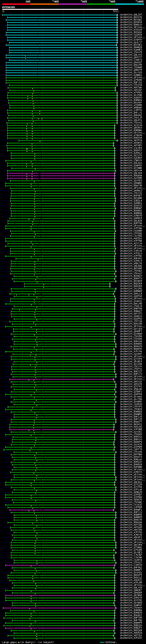
Task: Select the label UniRef100_C4J566
Action: 131,236
